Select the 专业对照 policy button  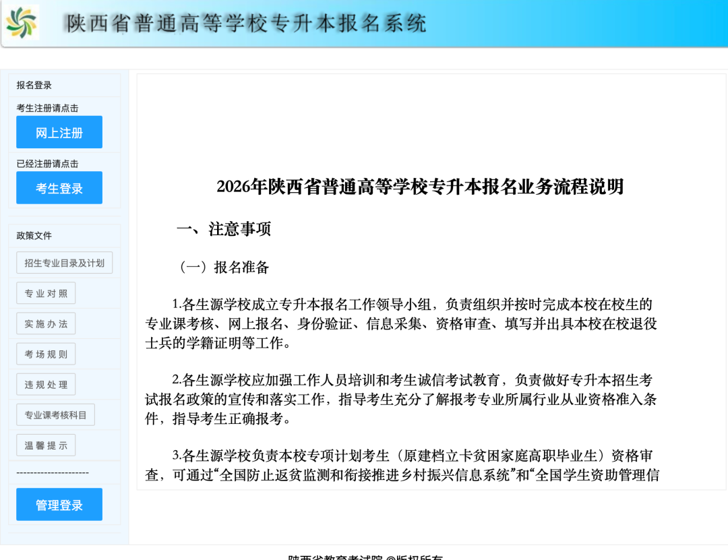pos(46,293)
